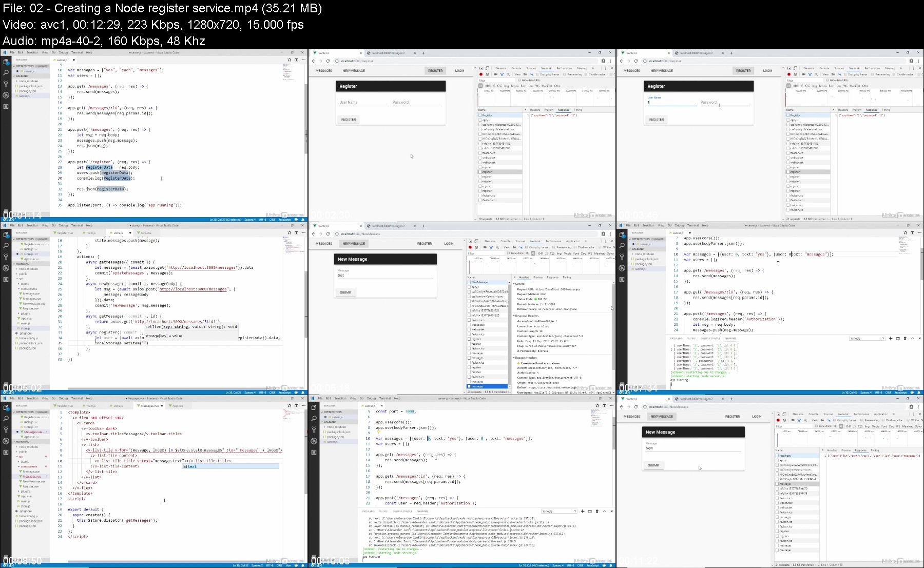
Task: Click User Name field in 00:02:30 frame
Action: 363,102
